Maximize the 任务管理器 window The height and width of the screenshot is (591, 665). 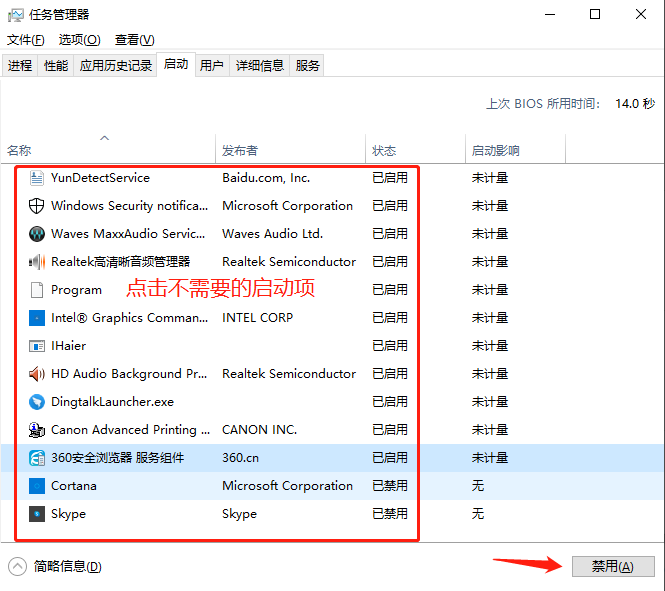click(x=595, y=14)
